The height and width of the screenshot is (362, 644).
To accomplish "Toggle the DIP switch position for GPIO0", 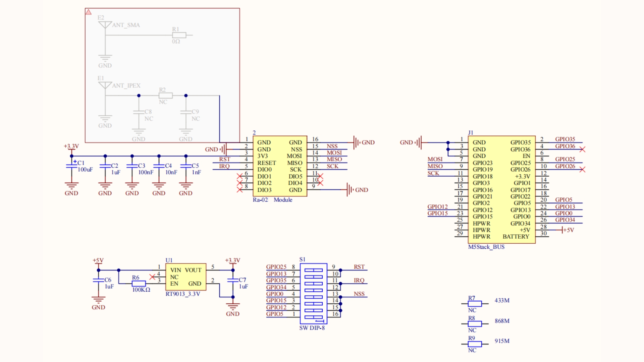I will coord(314,297).
